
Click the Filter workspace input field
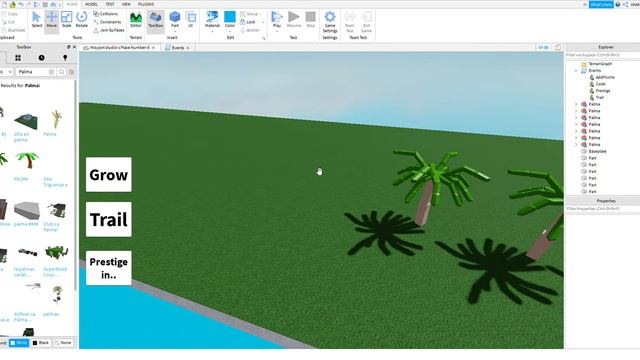coord(602,55)
